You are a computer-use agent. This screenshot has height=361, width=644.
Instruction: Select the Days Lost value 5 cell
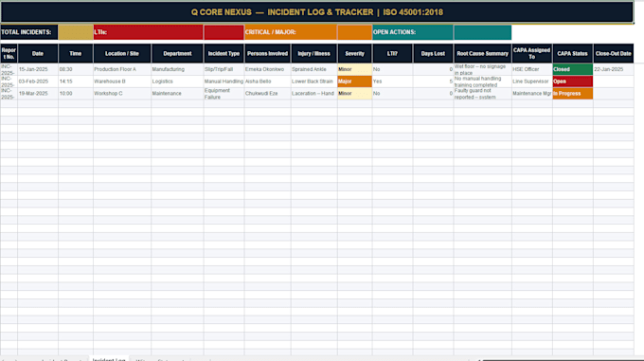point(433,81)
